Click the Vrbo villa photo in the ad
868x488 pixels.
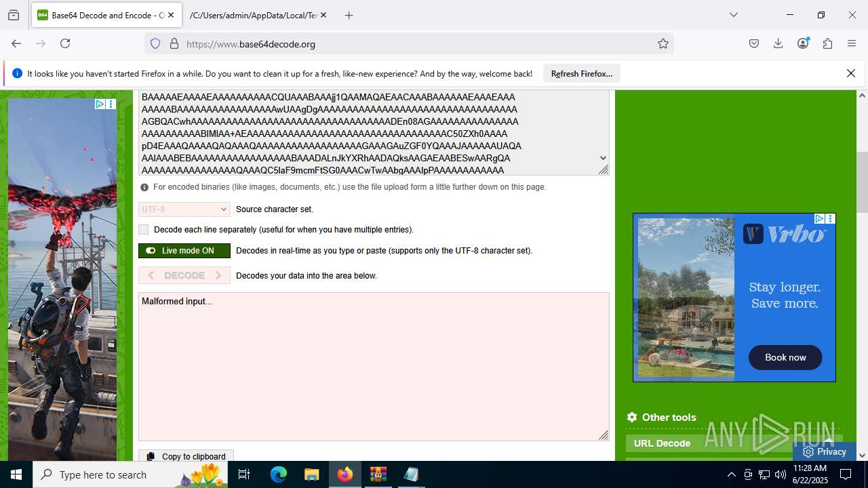coord(686,297)
